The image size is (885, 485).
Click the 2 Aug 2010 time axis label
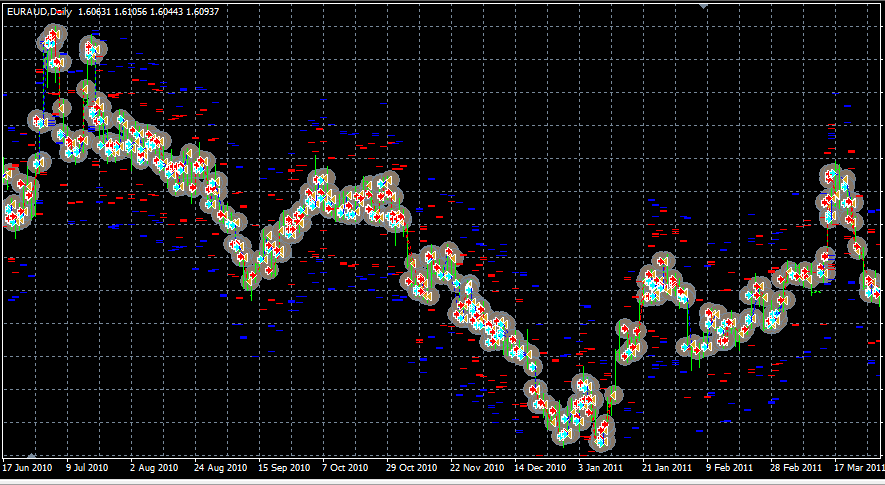(x=154, y=467)
